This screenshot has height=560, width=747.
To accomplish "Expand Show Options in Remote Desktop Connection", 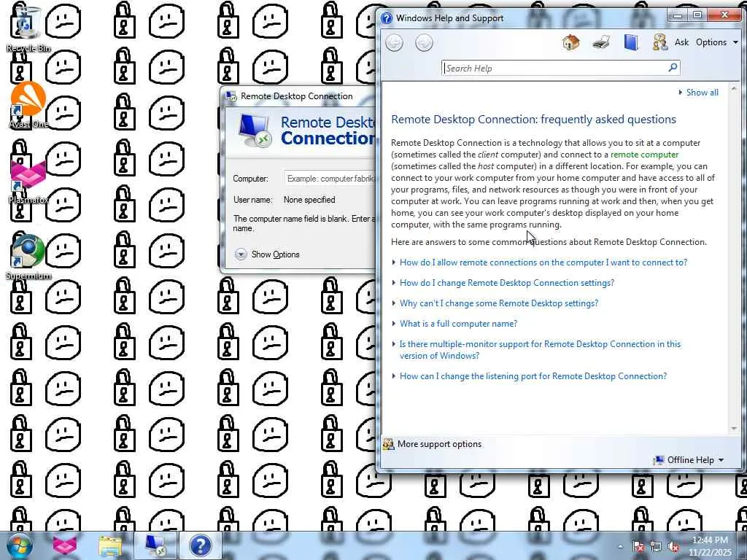I will [267, 254].
